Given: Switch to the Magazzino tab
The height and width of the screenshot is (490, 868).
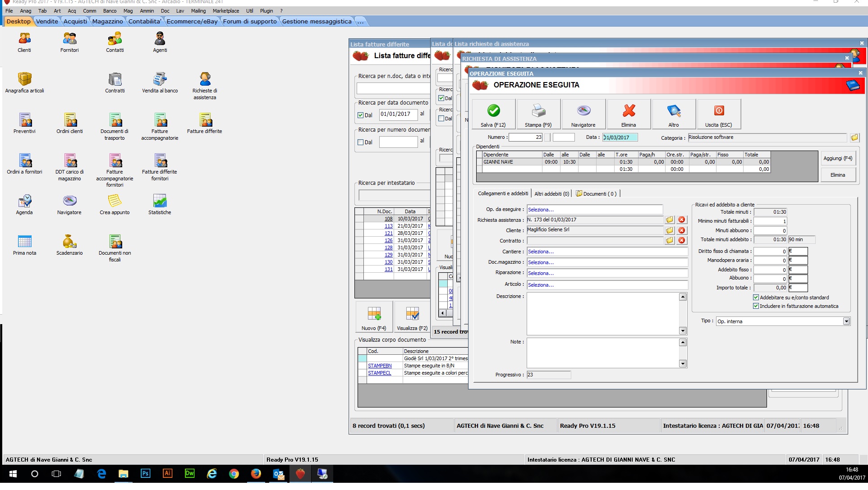Looking at the screenshot, I should 107,21.
